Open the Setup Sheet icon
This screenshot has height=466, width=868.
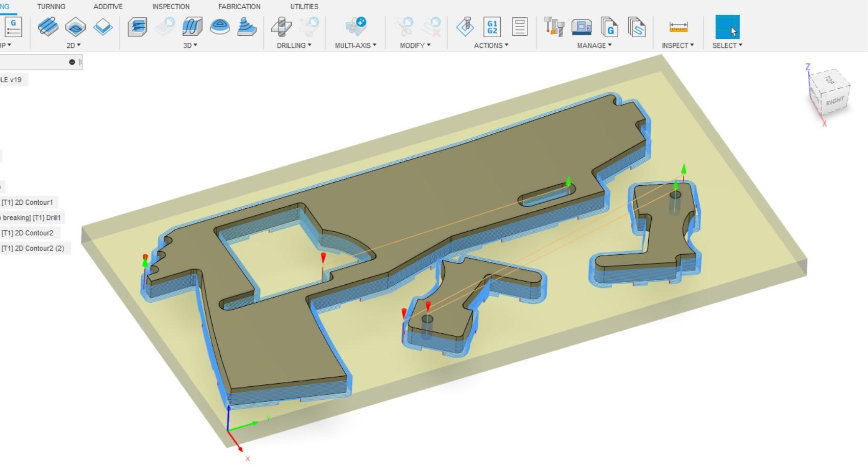point(520,27)
